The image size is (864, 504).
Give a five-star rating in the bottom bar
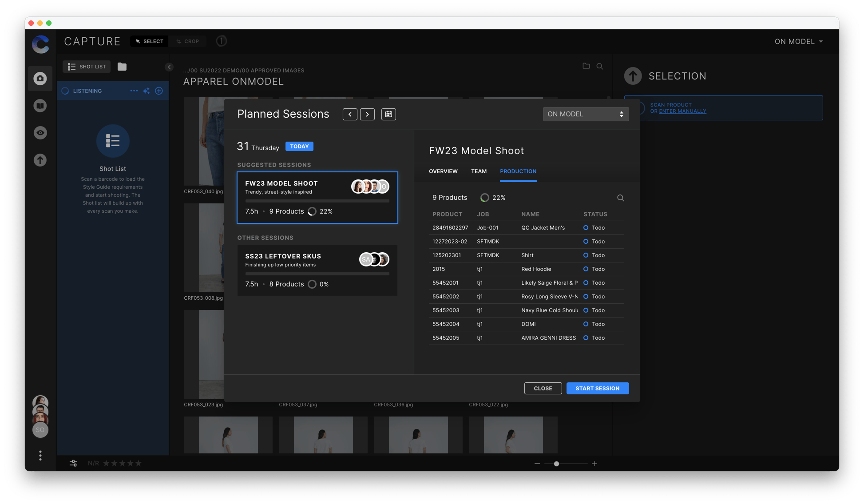[139, 463]
